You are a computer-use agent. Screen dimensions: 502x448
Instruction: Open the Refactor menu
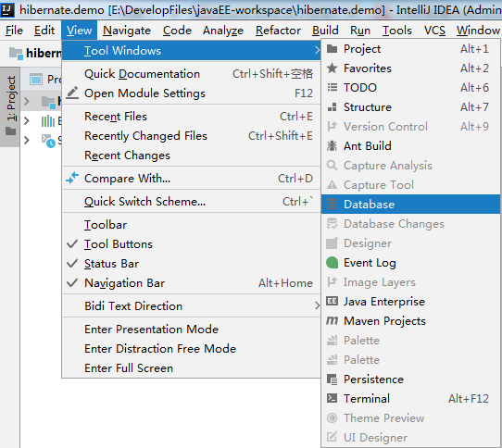(278, 31)
